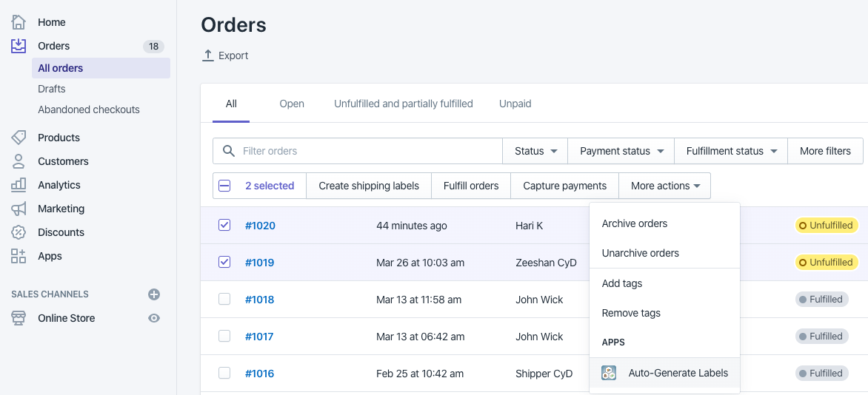Click the Products tag icon
This screenshot has width=868, height=395.
point(19,137)
